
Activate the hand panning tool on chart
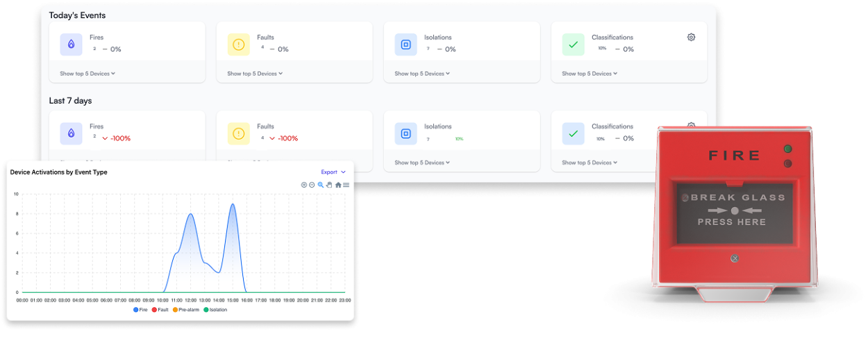coord(329,185)
